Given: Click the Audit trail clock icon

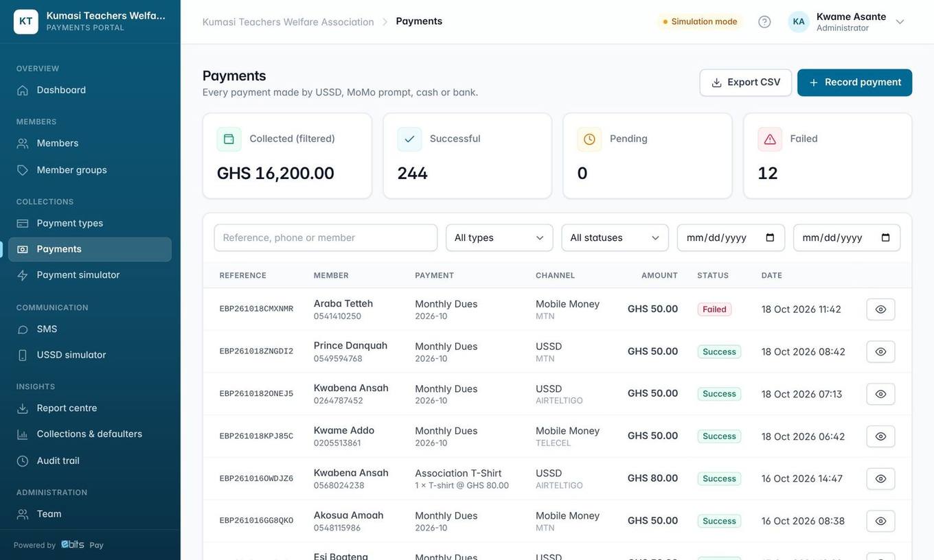Looking at the screenshot, I should 23,461.
